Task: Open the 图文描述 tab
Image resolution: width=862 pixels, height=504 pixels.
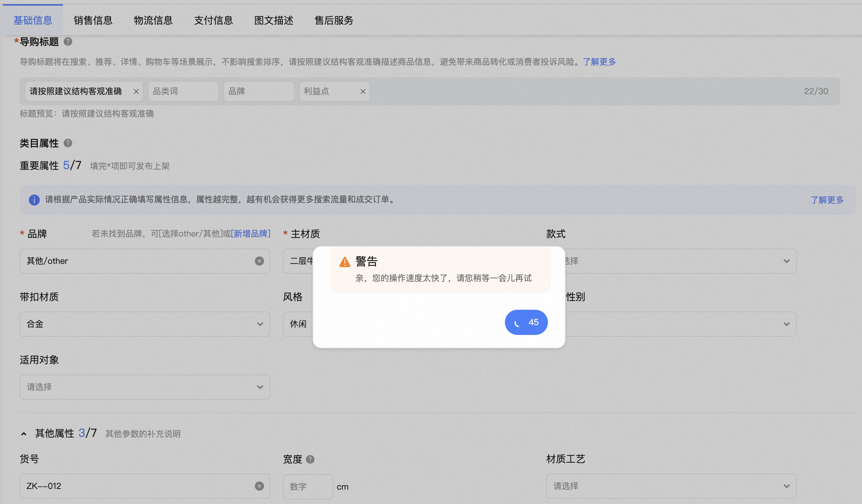Action: [x=274, y=20]
